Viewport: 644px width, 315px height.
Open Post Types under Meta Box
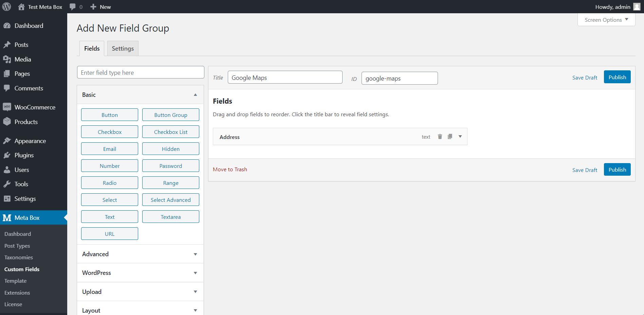pyautogui.click(x=17, y=246)
